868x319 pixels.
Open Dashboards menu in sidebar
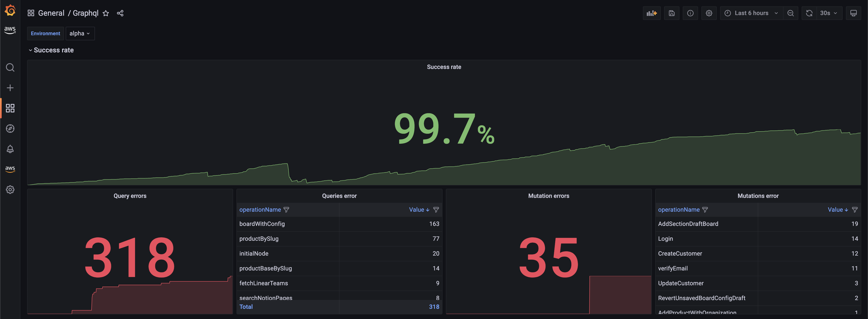click(10, 108)
